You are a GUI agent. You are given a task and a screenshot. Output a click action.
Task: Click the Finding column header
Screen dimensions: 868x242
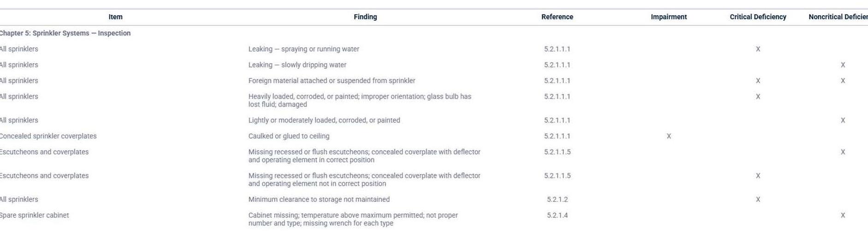tap(365, 17)
